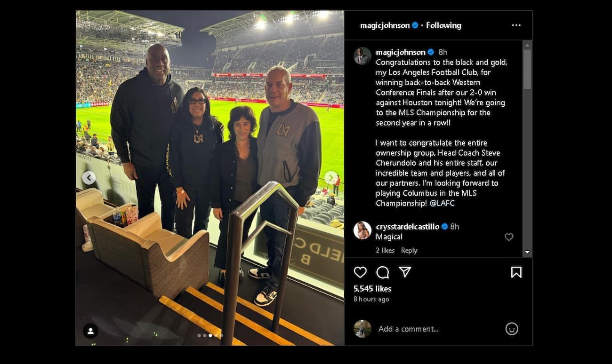The height and width of the screenshot is (364, 612).
Task: Open comment bubble icon below post
Action: [x=383, y=272]
